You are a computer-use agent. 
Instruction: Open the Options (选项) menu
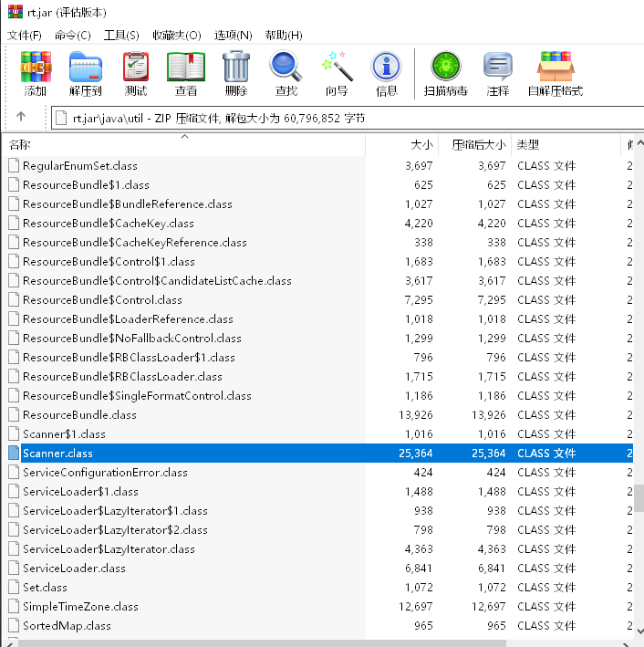click(x=234, y=36)
